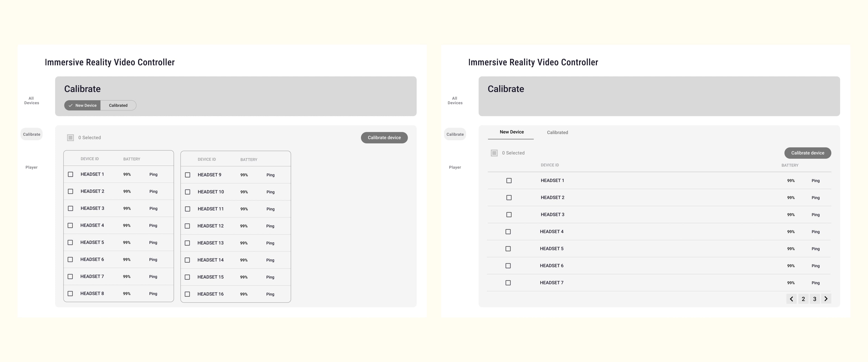This screenshot has width=868, height=362.
Task: Click DEVICE ID header in right mockup
Action: 550,165
